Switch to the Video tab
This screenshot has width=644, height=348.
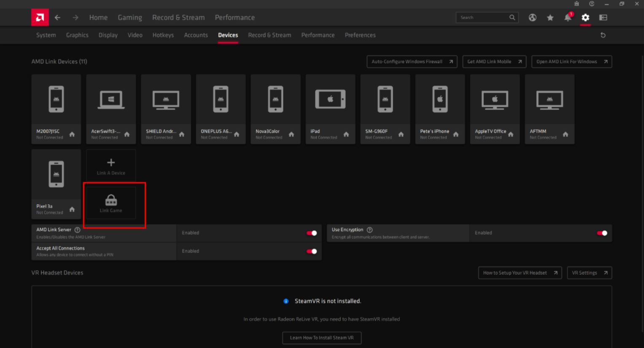point(135,35)
